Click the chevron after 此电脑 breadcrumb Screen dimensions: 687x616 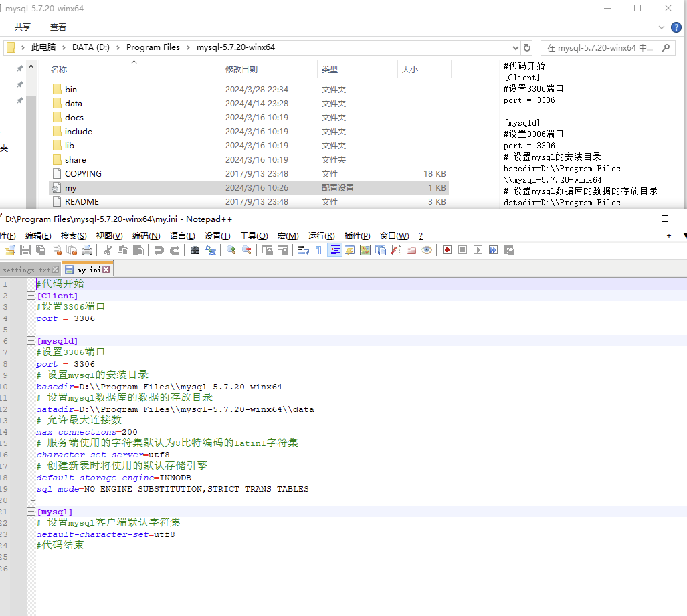(64, 47)
